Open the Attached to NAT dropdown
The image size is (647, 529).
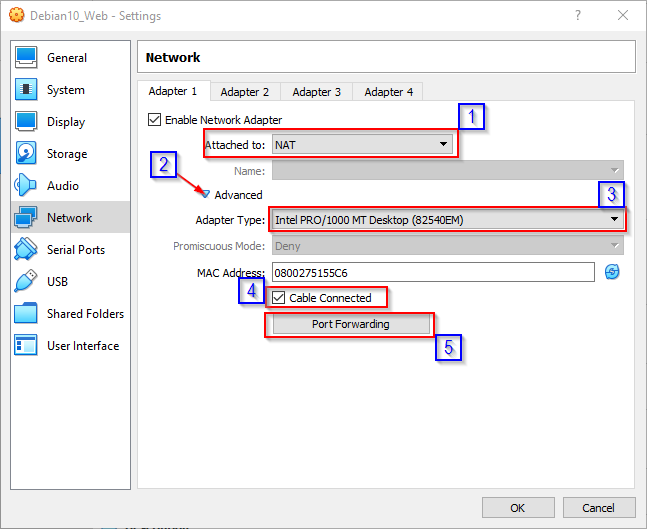point(363,145)
